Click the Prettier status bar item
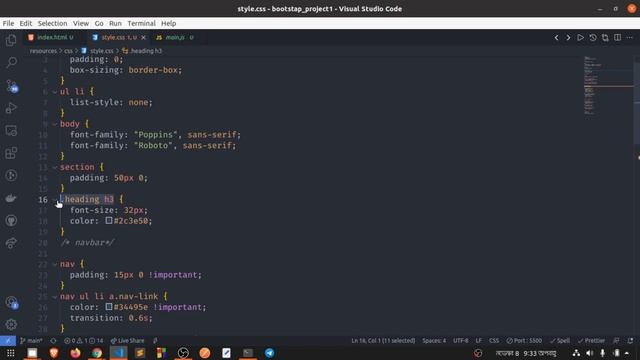640x360 pixels. [591, 340]
